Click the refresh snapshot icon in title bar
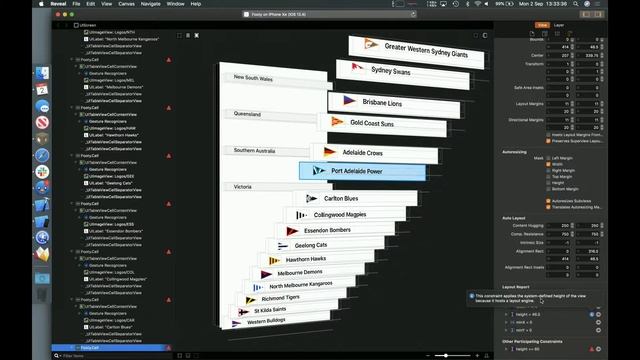 (413, 14)
